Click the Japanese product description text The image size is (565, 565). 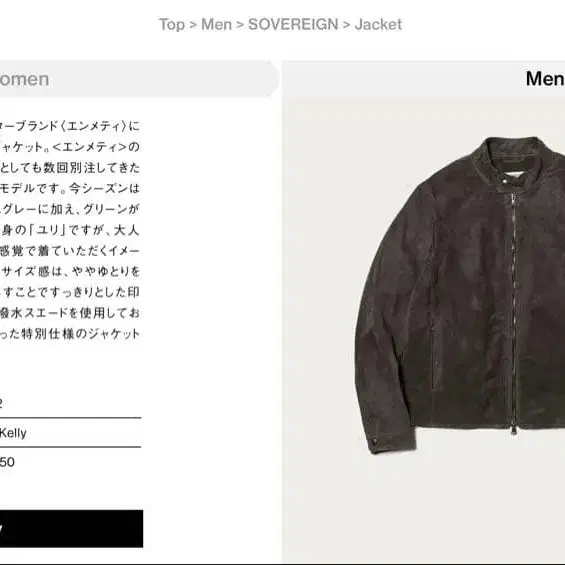(70, 230)
